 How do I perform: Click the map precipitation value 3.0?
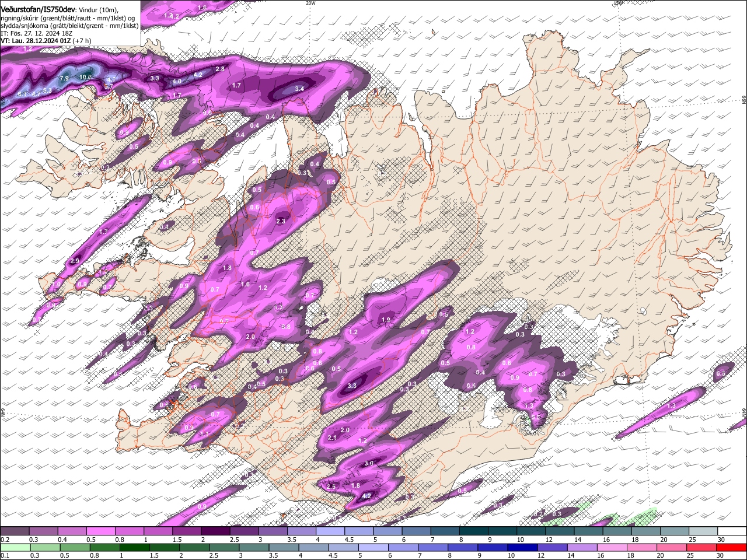[369, 463]
